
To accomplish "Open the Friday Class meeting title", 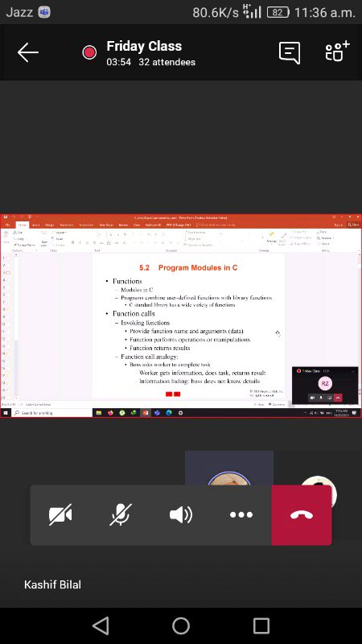I will 144,46.
